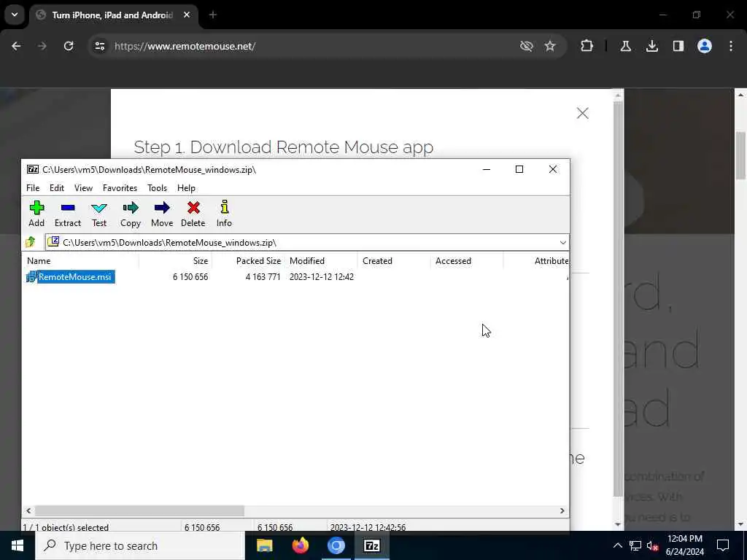Open the File menu in 7-Zip
The image size is (747, 560).
[33, 188]
